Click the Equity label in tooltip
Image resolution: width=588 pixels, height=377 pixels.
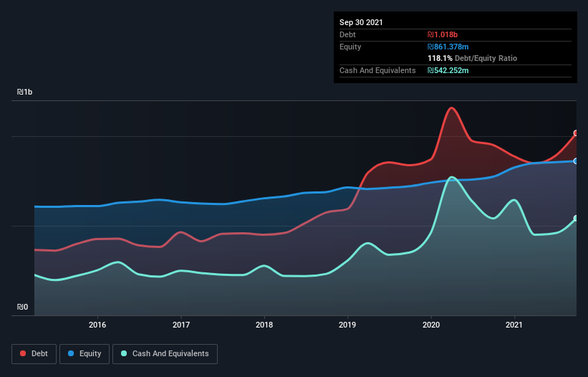(x=350, y=47)
